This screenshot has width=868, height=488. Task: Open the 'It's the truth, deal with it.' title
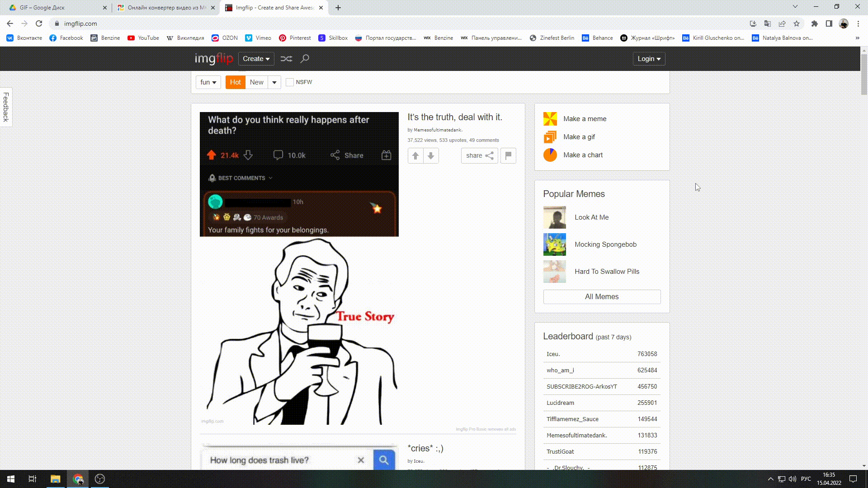click(x=454, y=117)
